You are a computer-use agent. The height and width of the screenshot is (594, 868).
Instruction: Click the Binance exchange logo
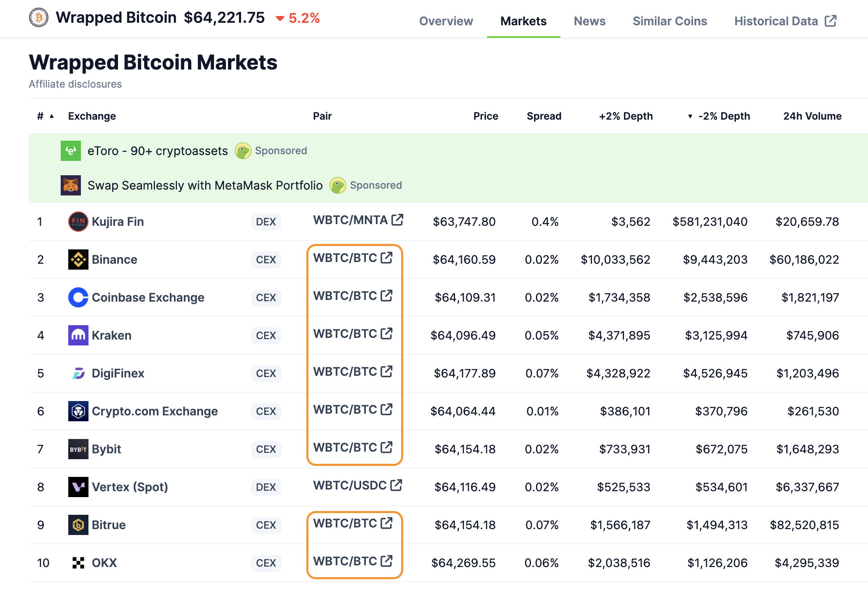(x=78, y=260)
